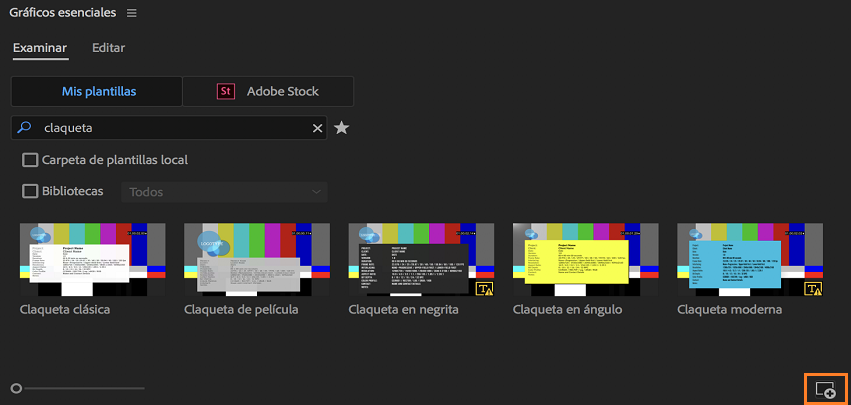
Task: Click the Claqueta moderna label
Action: click(x=729, y=310)
